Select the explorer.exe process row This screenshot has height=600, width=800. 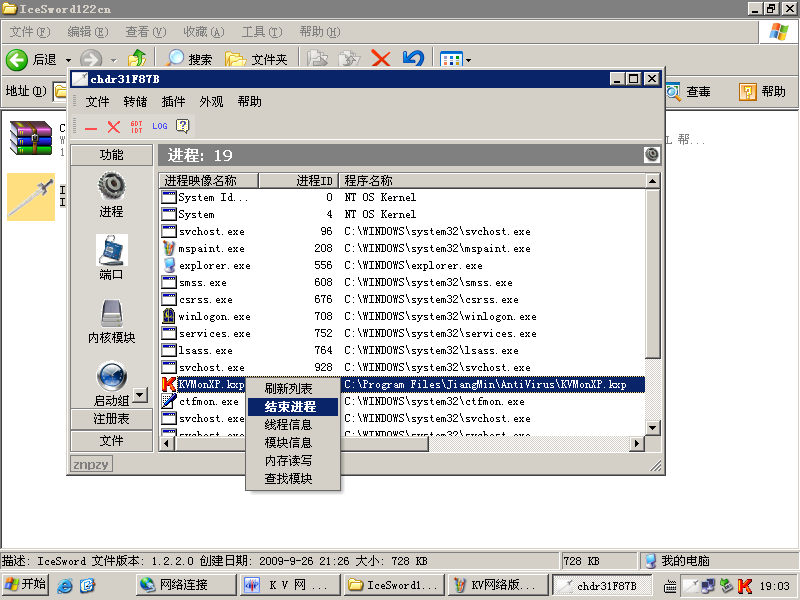[x=403, y=265]
